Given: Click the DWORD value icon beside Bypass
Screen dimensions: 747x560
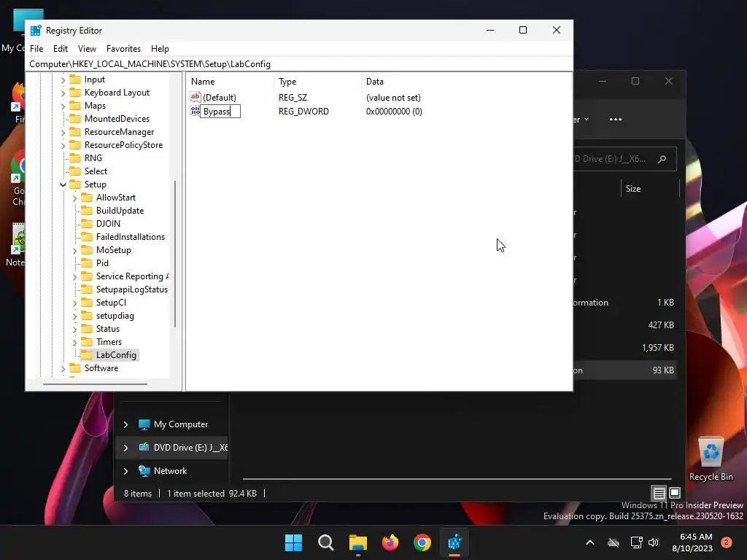Looking at the screenshot, I should 195,111.
